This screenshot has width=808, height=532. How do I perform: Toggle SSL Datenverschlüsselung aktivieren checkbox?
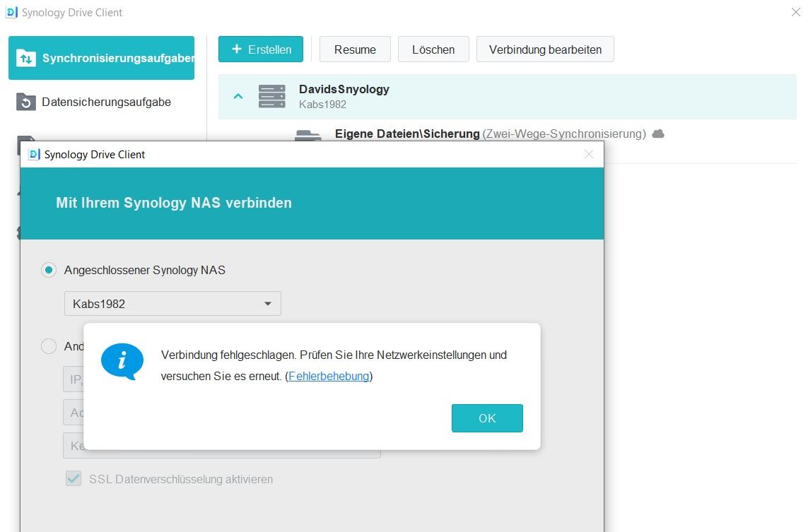point(74,479)
